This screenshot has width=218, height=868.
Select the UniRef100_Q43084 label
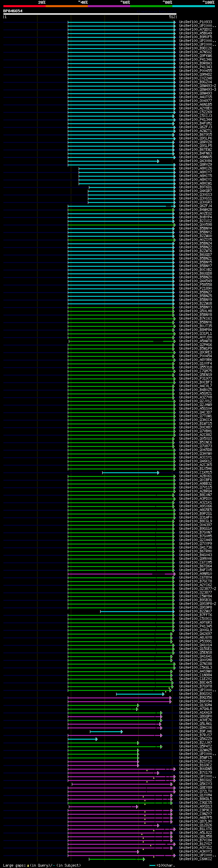click(196, 161)
